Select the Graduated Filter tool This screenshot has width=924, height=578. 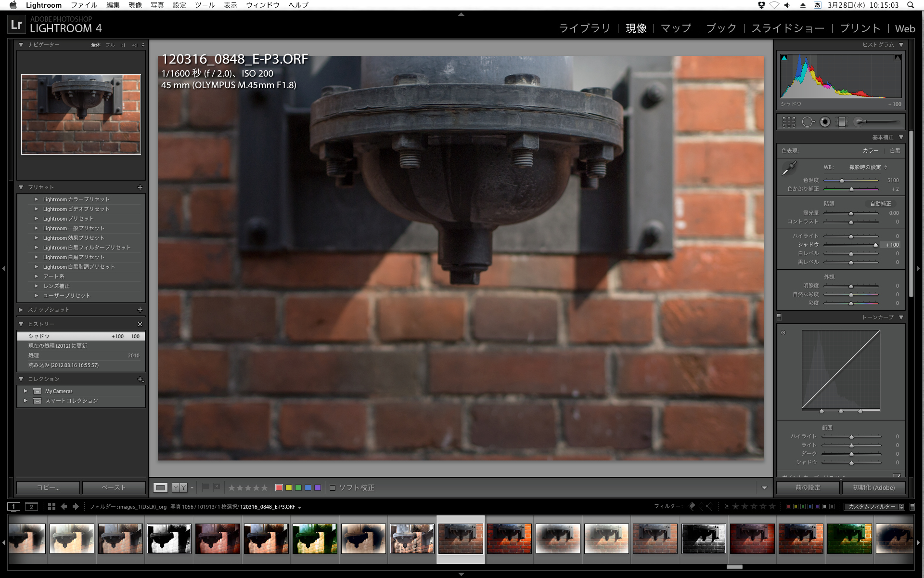pyautogui.click(x=842, y=122)
